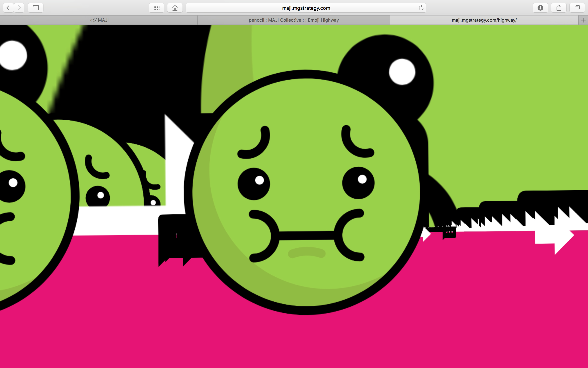The width and height of the screenshot is (588, 368).
Task: Go back to the previous page
Action: [x=8, y=8]
